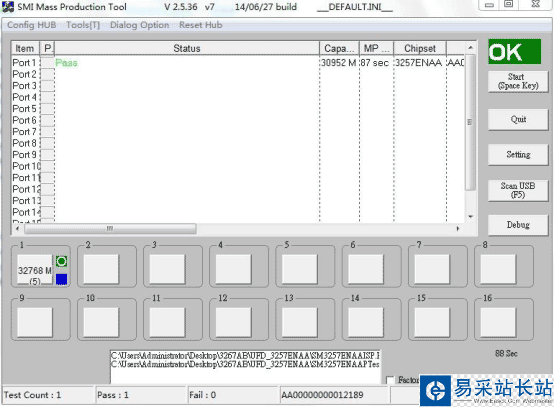Select empty device slot 13
Viewport: 554px width, 407px height.
300,322
